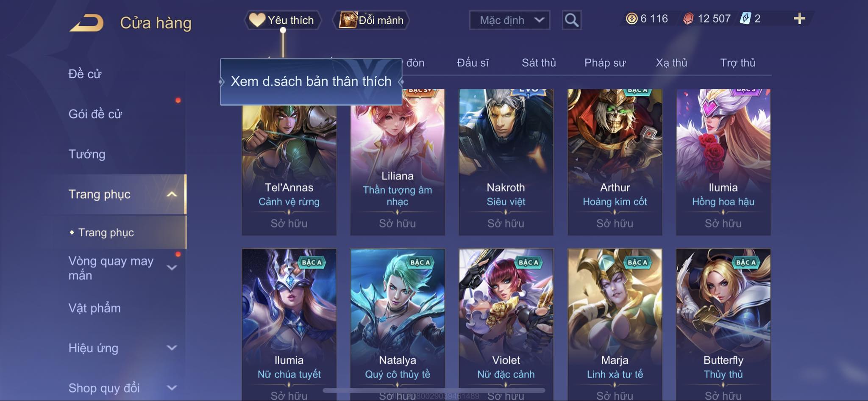Open the Mặc định sort dropdown
This screenshot has height=401, width=868.
(x=509, y=20)
